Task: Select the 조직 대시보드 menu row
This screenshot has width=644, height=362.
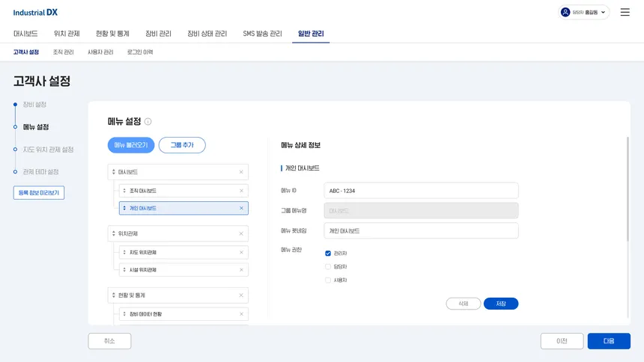Action: [183, 191]
